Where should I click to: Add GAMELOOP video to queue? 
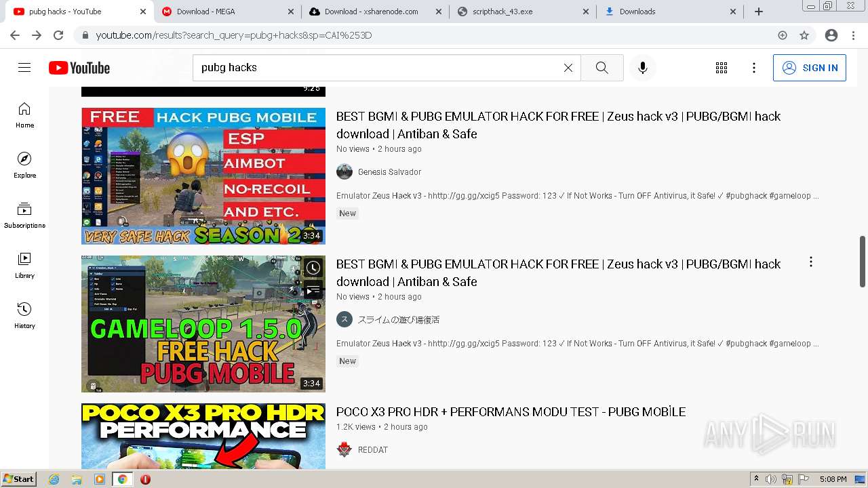(313, 291)
